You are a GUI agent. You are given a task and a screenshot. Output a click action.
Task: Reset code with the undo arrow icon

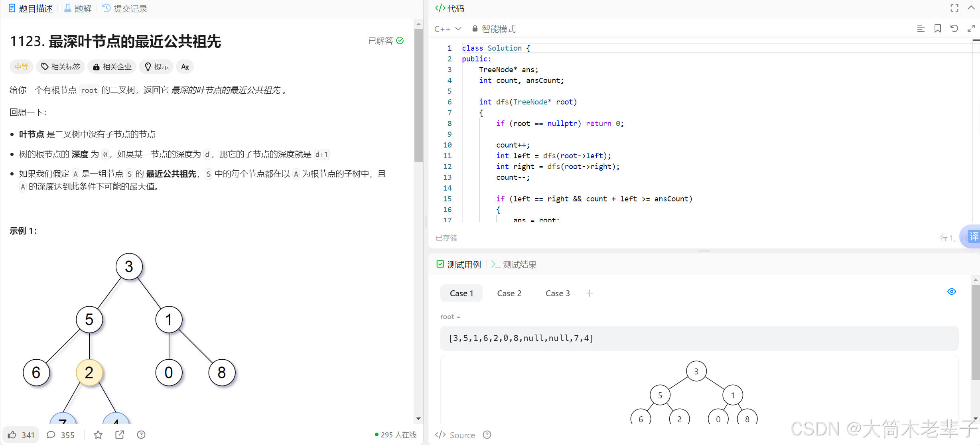pyautogui.click(x=954, y=28)
